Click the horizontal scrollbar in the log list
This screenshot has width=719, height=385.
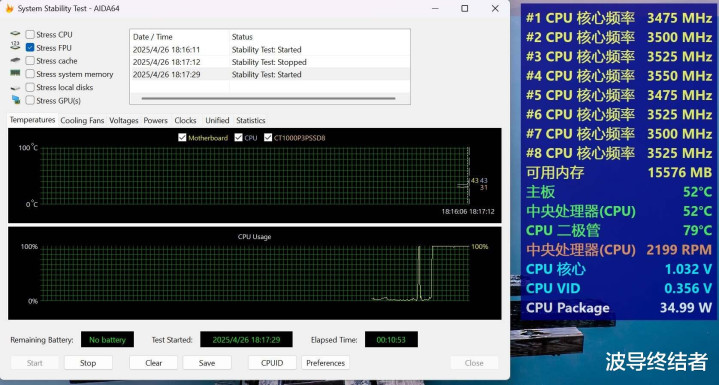(268, 98)
